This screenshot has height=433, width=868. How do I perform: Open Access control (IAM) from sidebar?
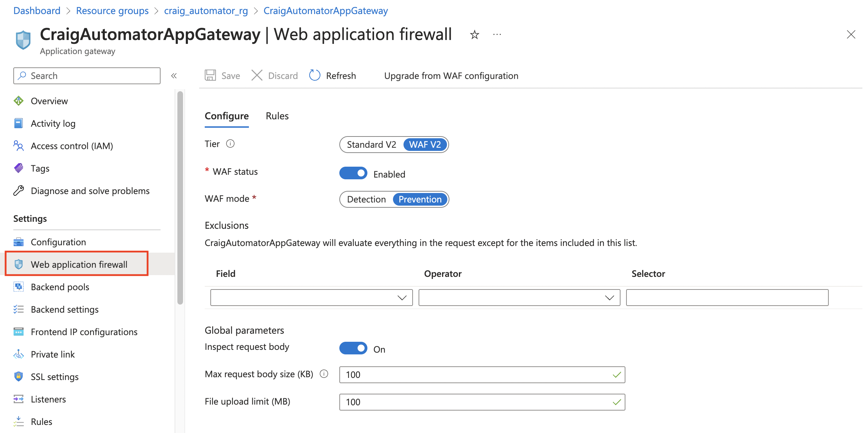coord(72,146)
